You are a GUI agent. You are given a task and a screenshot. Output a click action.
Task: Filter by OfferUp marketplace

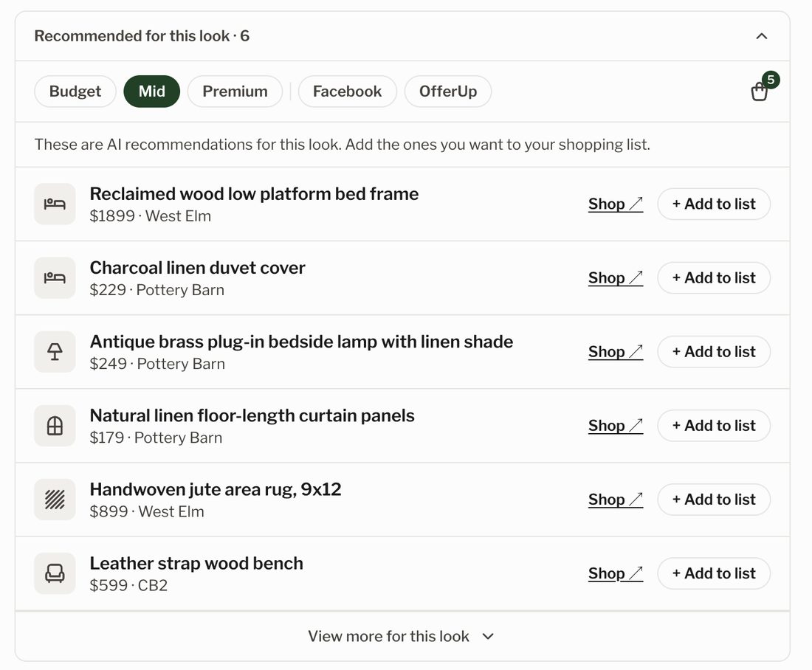pyautogui.click(x=448, y=91)
